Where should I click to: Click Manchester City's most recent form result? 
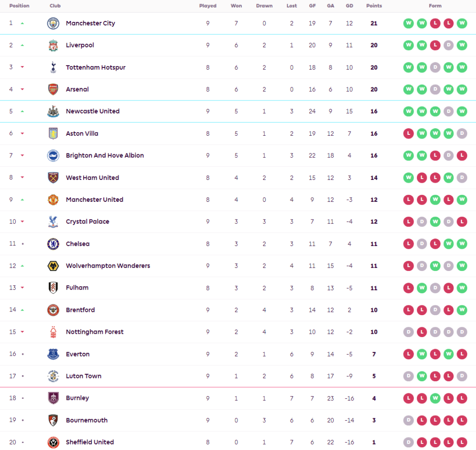(462, 23)
